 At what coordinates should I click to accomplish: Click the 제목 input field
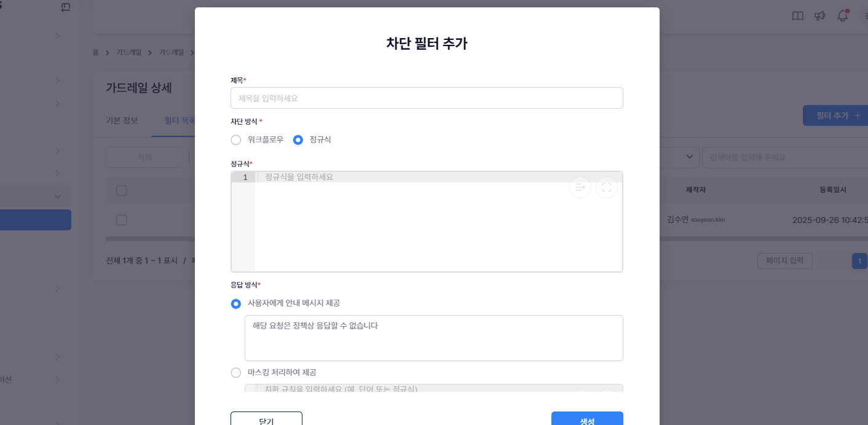tap(427, 98)
